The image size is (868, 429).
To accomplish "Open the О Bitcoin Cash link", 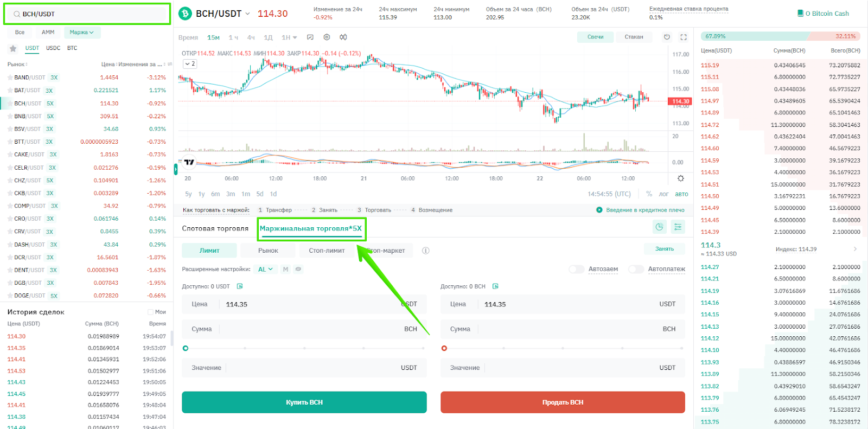I will click(x=827, y=14).
